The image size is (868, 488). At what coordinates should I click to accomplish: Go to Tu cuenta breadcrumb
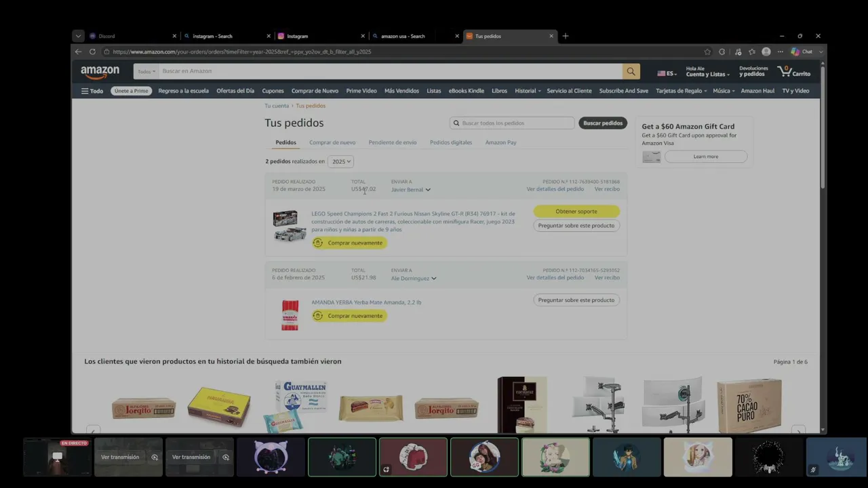pos(277,106)
